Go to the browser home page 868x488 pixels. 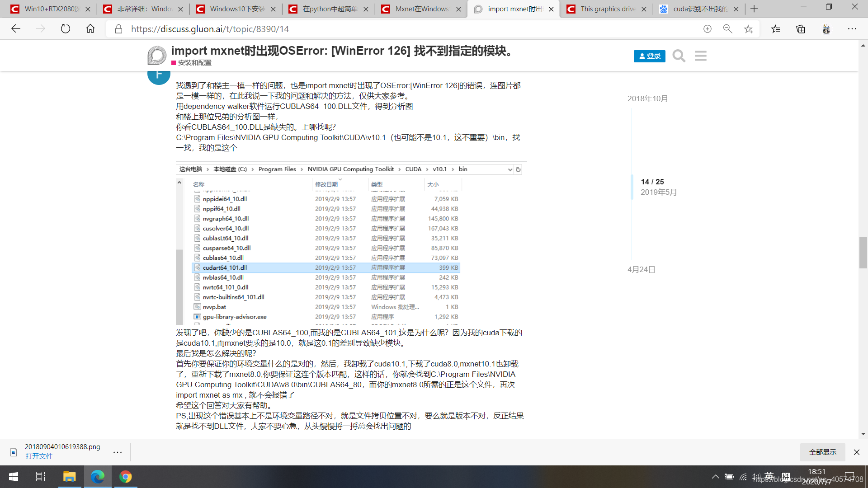pyautogui.click(x=90, y=29)
